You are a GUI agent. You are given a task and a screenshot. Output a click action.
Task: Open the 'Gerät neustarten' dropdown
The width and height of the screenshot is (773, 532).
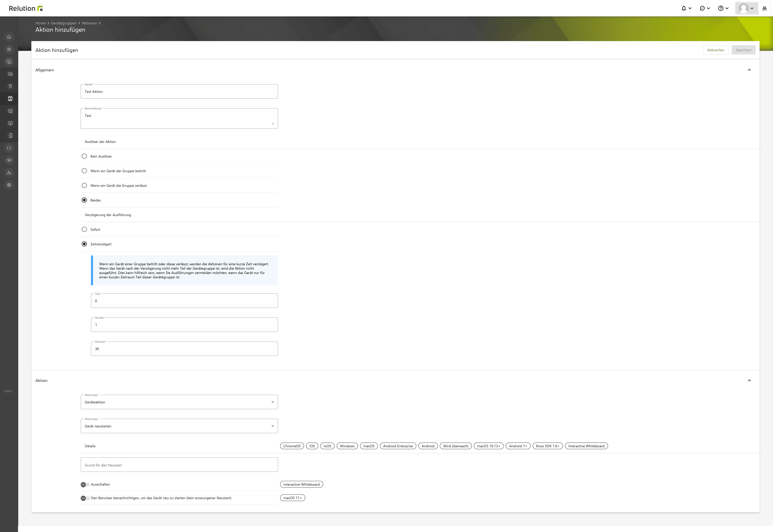click(179, 426)
